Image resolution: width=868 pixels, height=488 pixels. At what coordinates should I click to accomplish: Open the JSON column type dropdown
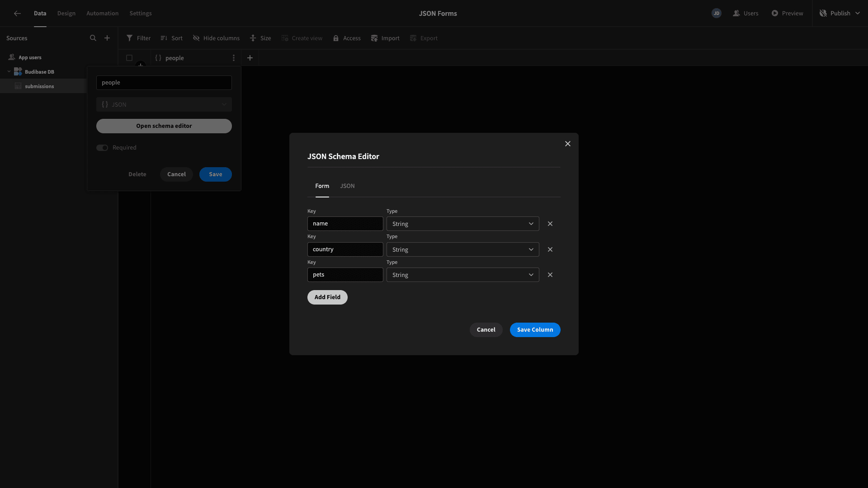(x=164, y=104)
